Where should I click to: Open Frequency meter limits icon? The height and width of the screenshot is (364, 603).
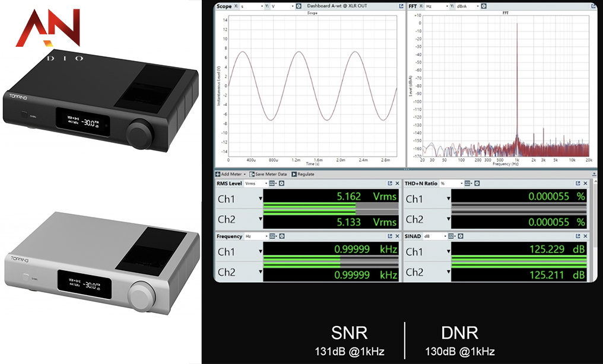click(272, 236)
